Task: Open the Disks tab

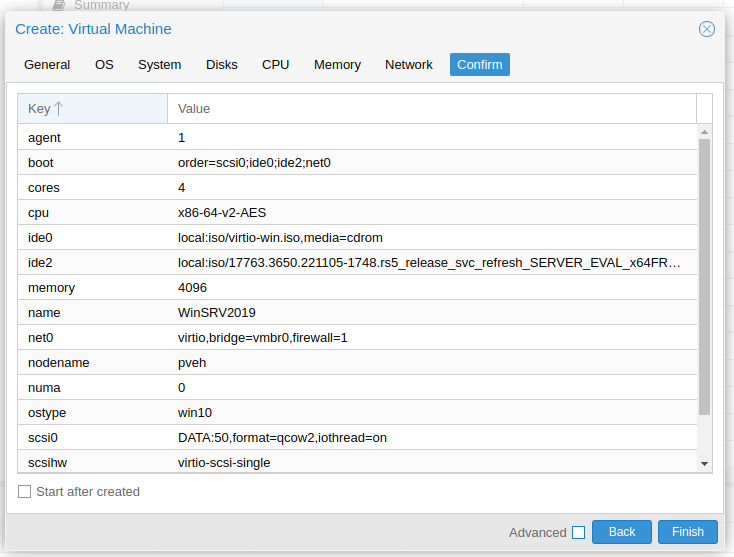Action: [222, 65]
